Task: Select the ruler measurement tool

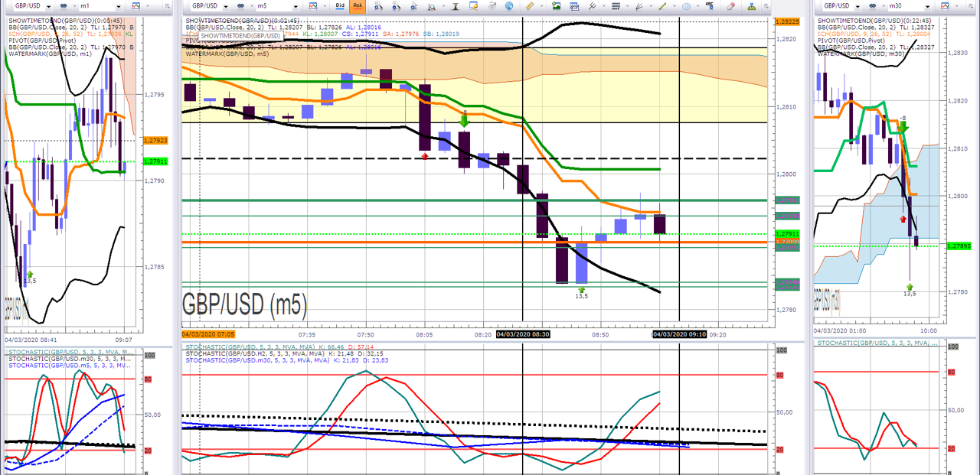Action: click(529, 5)
